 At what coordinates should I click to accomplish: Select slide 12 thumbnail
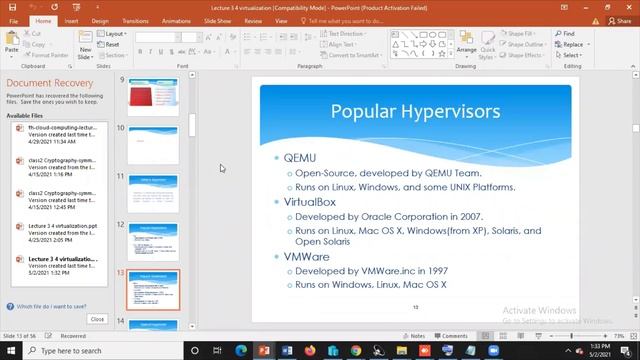153,242
